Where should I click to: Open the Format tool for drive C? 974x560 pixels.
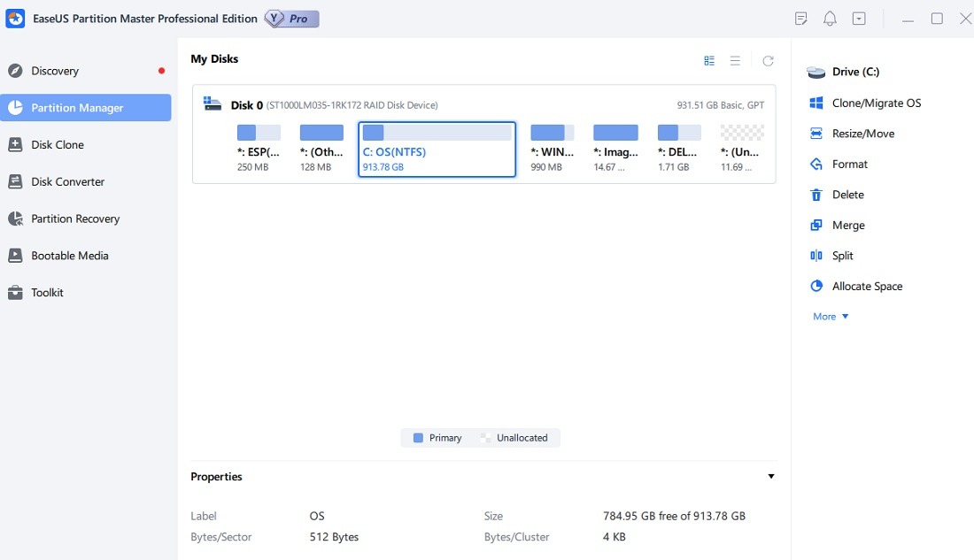tap(847, 164)
